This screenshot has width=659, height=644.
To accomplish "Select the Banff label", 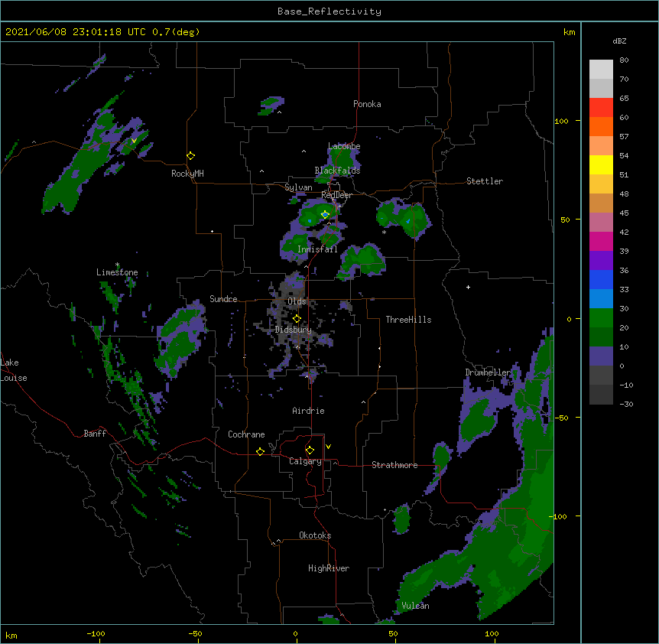I will [x=95, y=434].
